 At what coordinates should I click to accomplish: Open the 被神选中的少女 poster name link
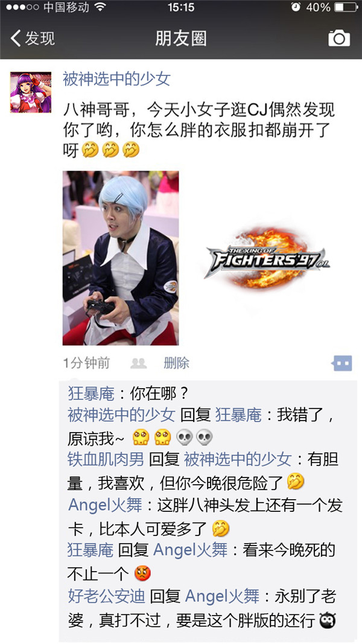click(116, 79)
